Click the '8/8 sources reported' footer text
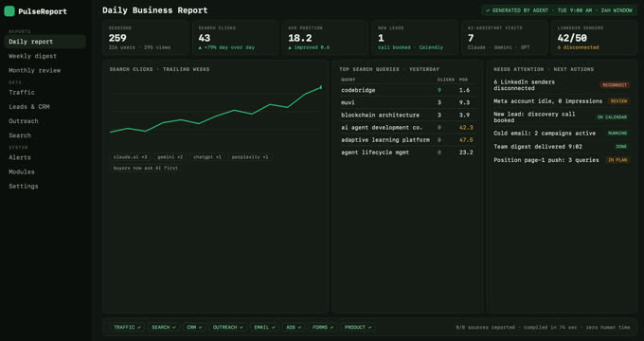 pos(486,328)
